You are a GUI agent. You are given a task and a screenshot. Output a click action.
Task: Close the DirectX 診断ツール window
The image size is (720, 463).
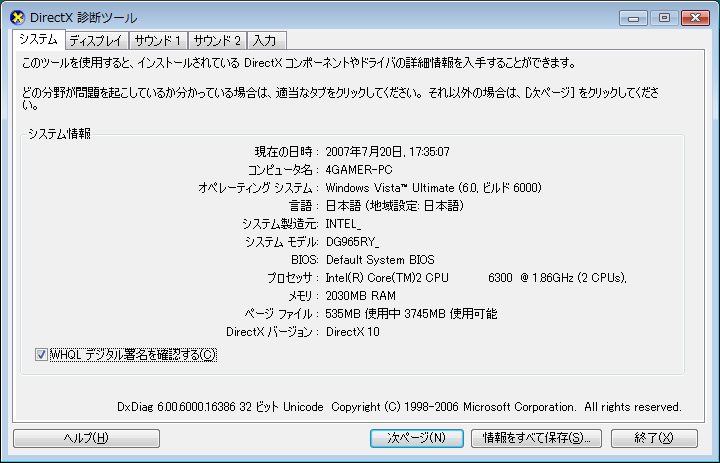[695, 18]
